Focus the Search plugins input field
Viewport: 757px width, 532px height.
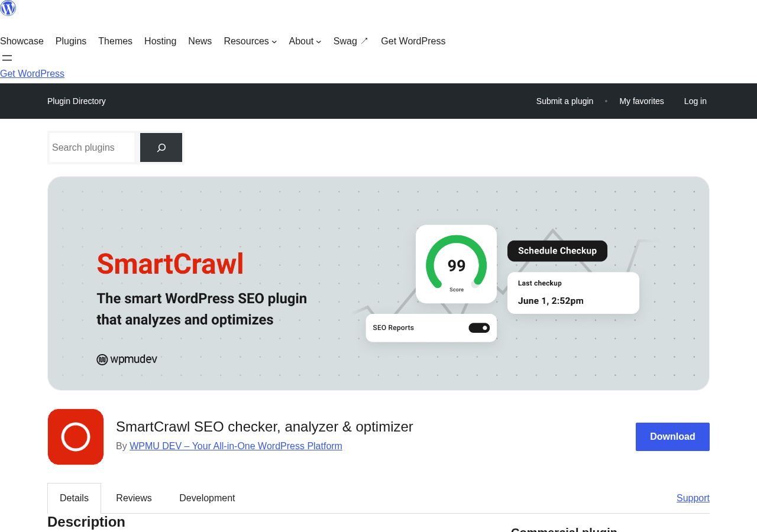(92, 148)
